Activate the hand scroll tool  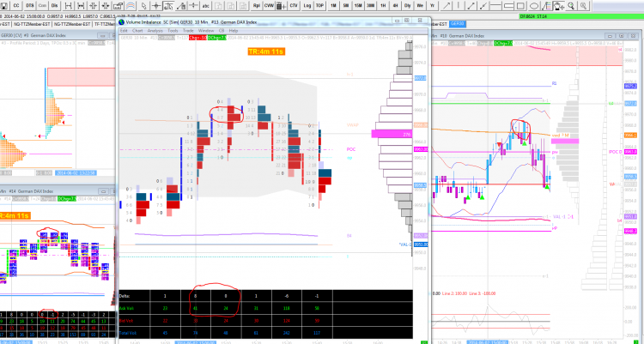[559, 6]
